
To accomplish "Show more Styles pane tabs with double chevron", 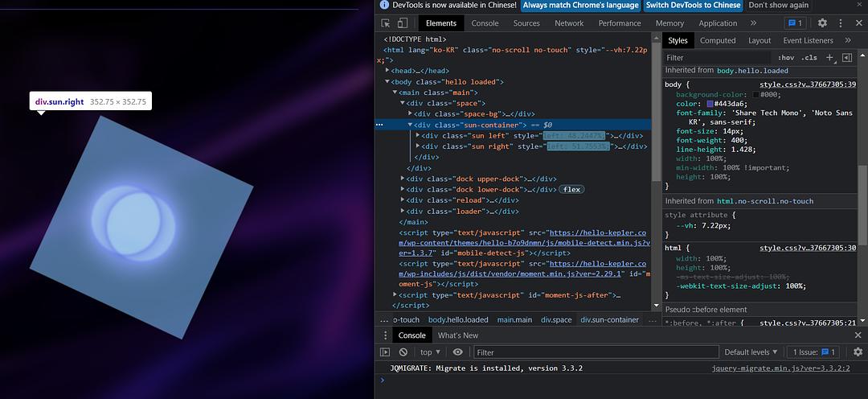I will tap(848, 40).
